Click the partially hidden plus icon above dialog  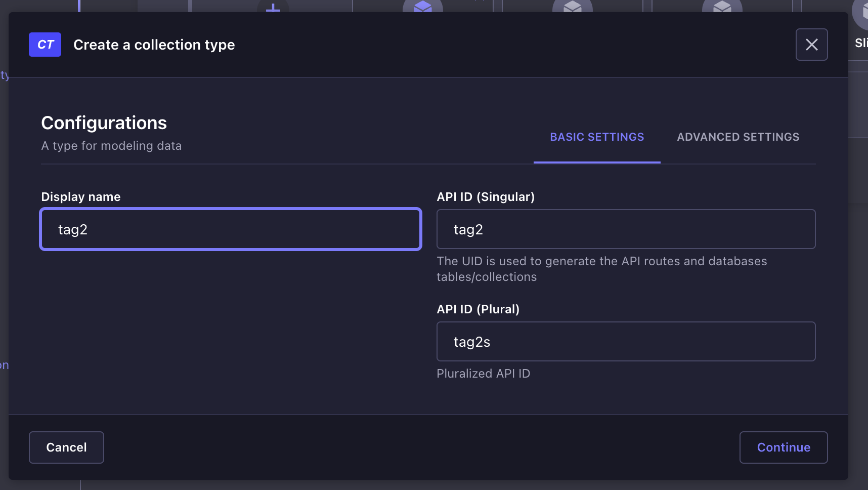click(x=273, y=7)
